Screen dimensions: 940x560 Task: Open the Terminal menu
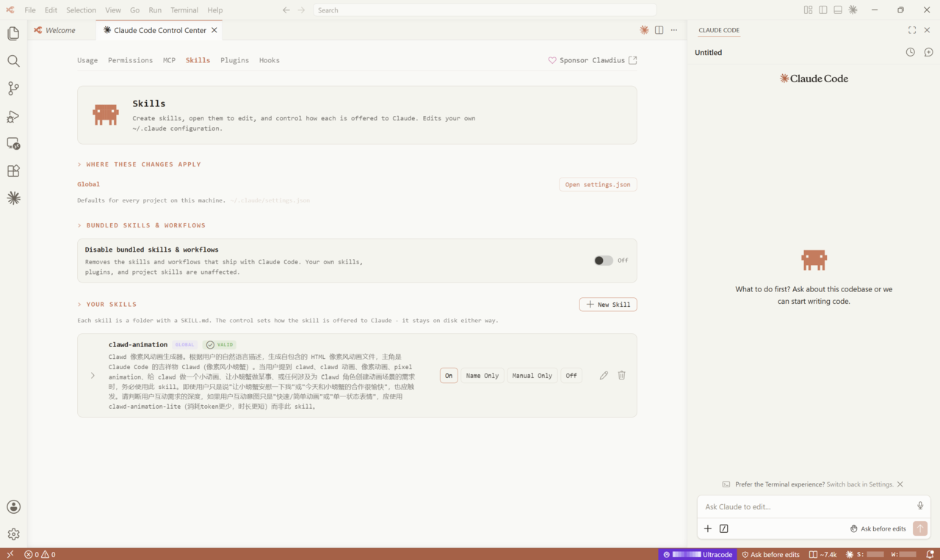pos(184,10)
